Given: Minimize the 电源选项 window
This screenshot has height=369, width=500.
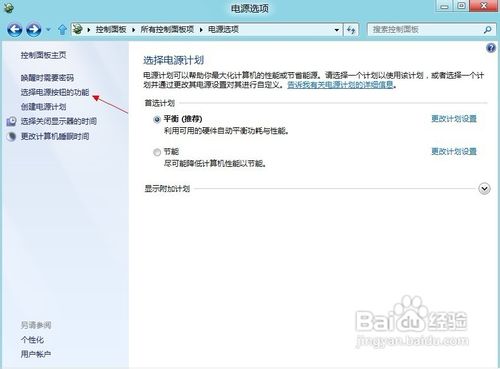Looking at the screenshot, I should click(x=444, y=6).
